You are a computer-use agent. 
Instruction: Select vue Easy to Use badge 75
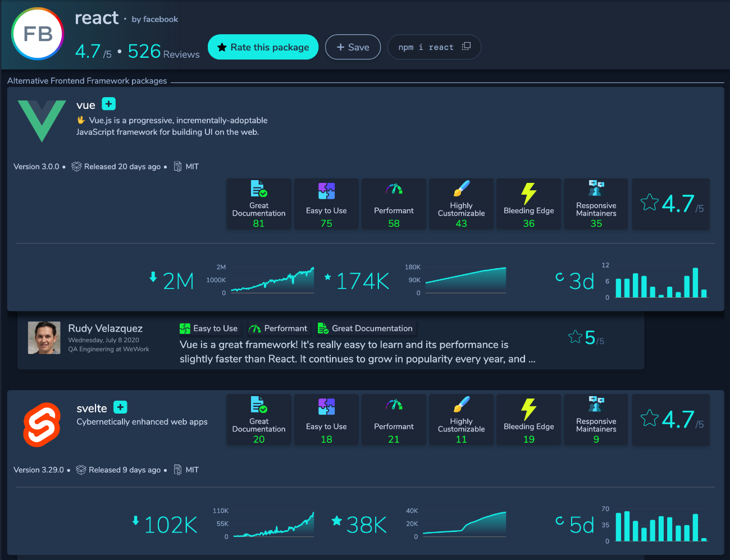[326, 204]
